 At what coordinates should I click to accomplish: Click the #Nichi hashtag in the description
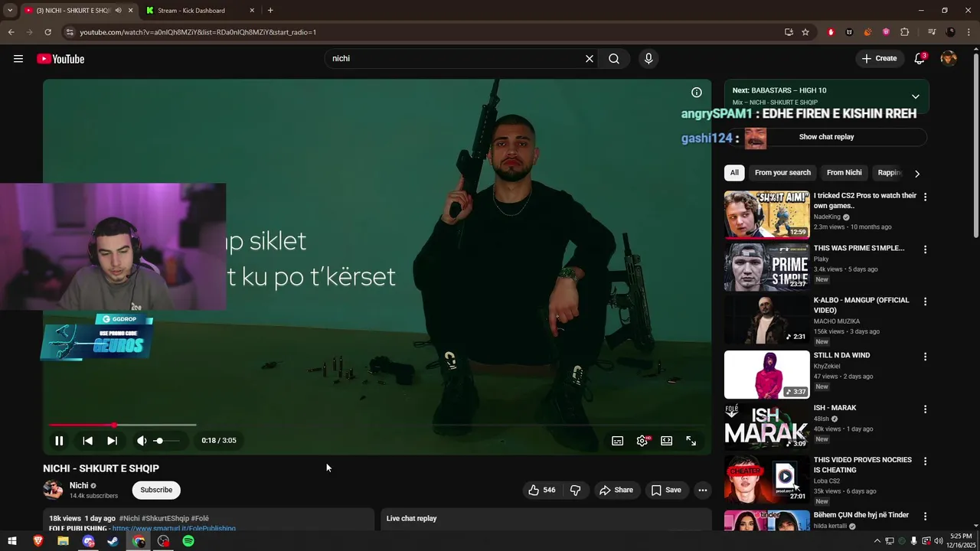[129, 519]
